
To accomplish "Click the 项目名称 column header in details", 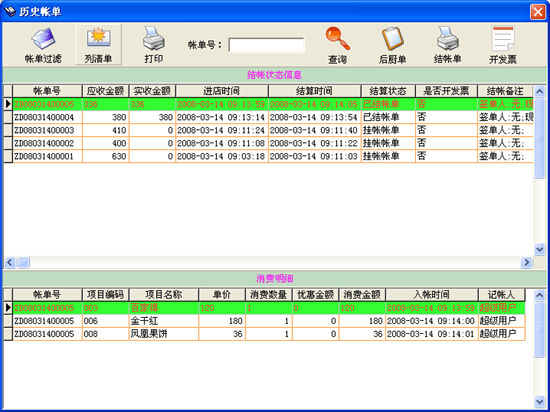I will [164, 295].
